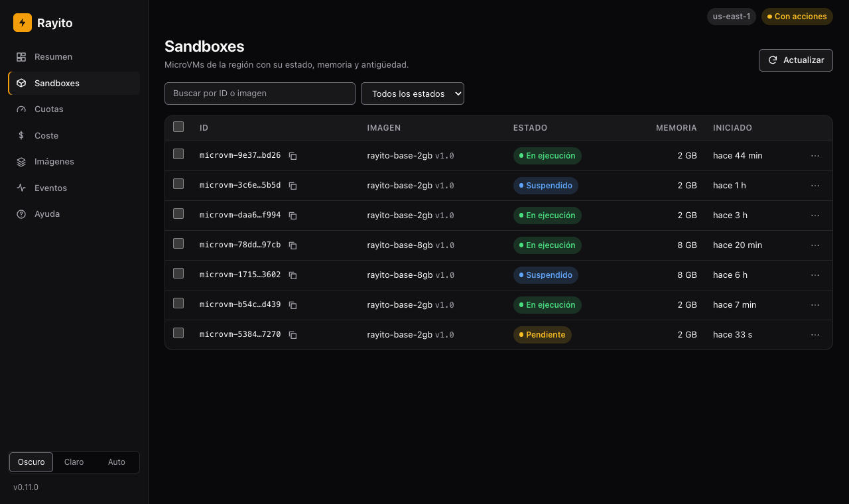Click the IMAGEN column header

coord(384,128)
